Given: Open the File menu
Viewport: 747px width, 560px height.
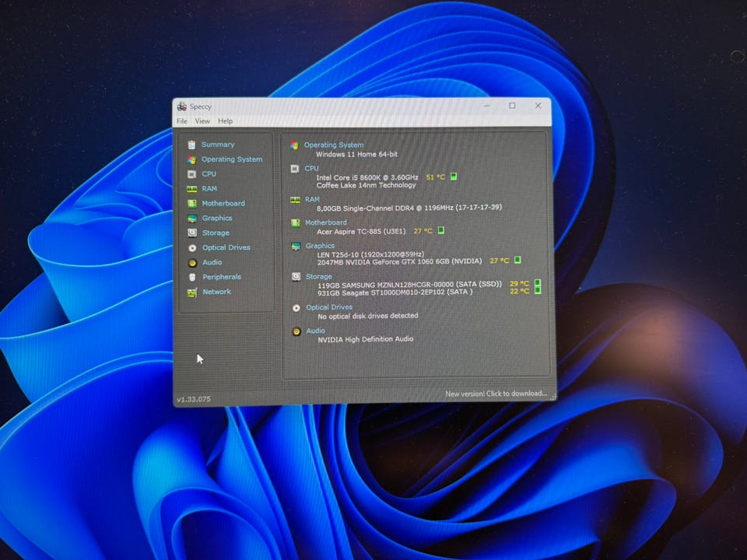Looking at the screenshot, I should click(x=182, y=121).
